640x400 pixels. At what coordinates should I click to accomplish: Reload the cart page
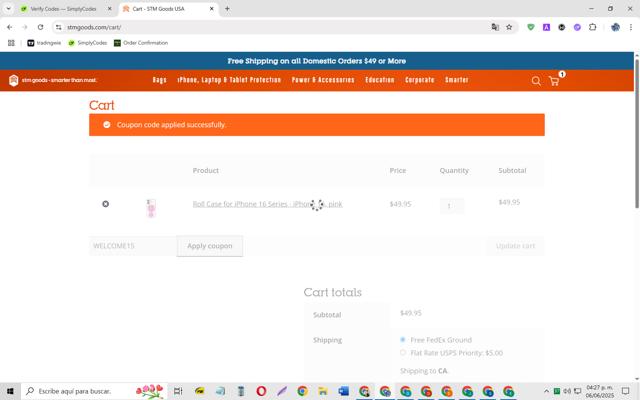point(40,27)
